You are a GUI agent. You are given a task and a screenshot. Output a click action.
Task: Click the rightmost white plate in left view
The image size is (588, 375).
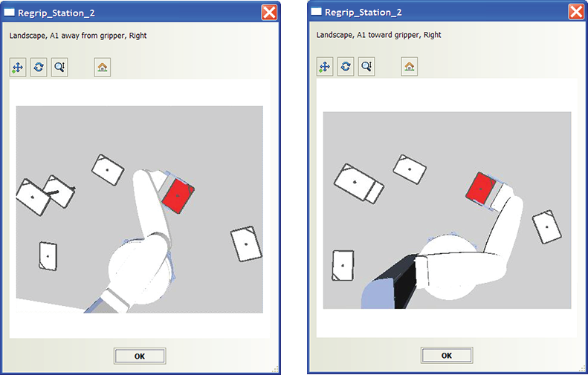coord(246,244)
